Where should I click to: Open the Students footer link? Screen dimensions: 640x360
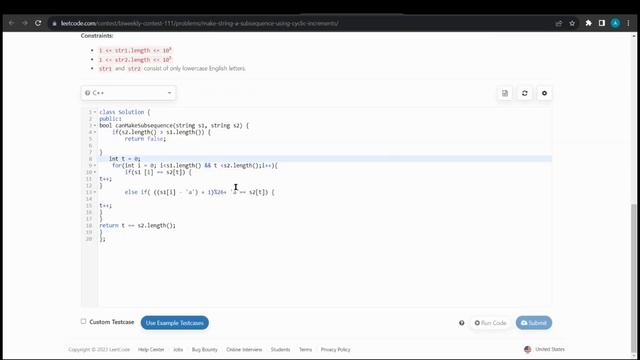point(280,349)
